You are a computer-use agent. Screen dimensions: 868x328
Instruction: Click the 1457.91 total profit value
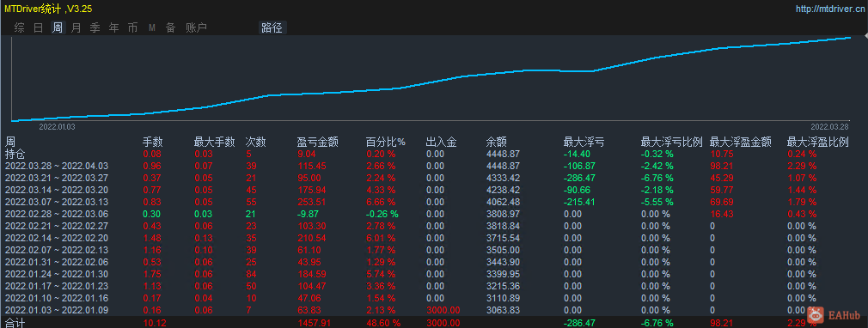point(315,323)
